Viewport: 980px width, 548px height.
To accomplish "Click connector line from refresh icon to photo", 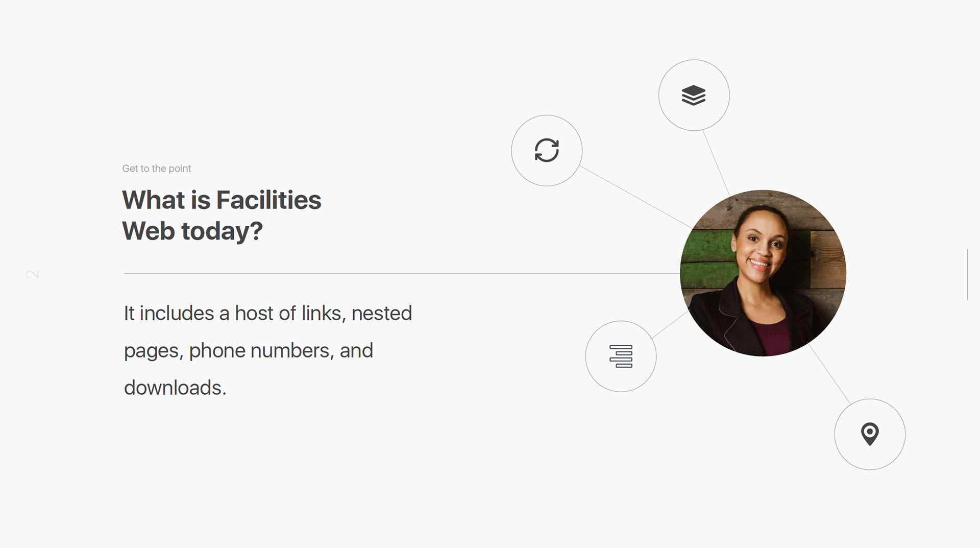I will coord(636,197).
